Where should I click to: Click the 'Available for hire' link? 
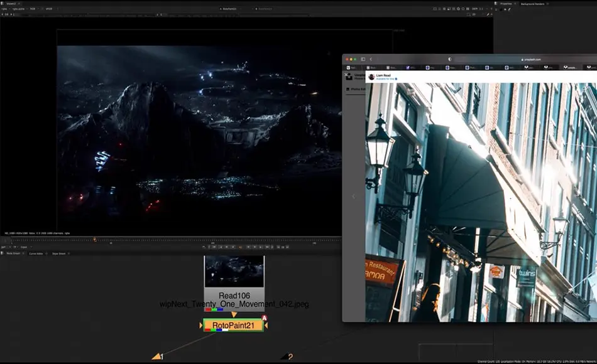[383, 78]
